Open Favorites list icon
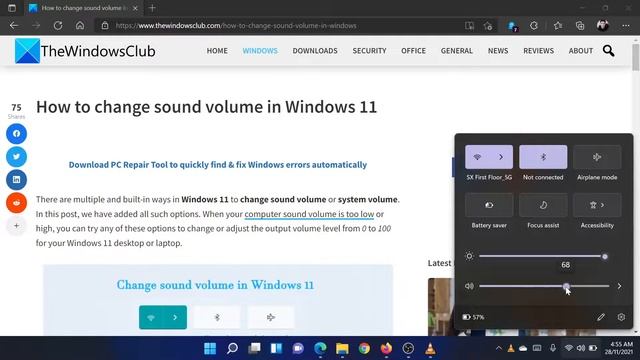640x360 pixels. click(x=558, y=26)
